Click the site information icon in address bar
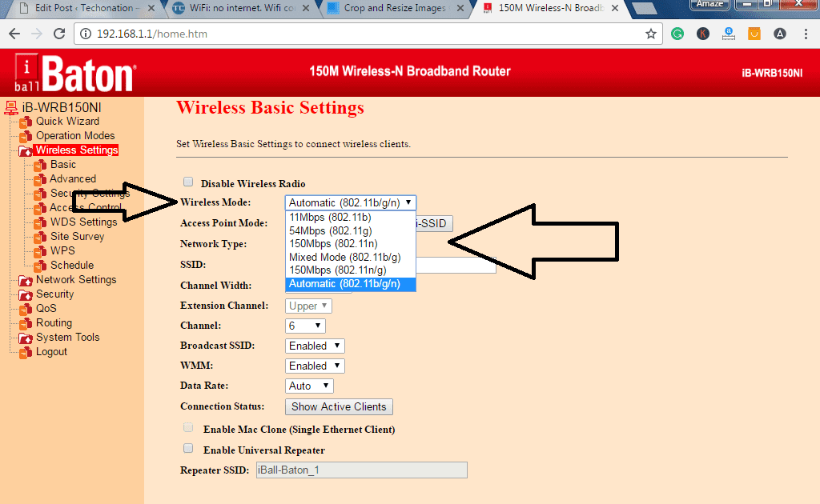This screenshot has height=504, width=820. tap(85, 34)
